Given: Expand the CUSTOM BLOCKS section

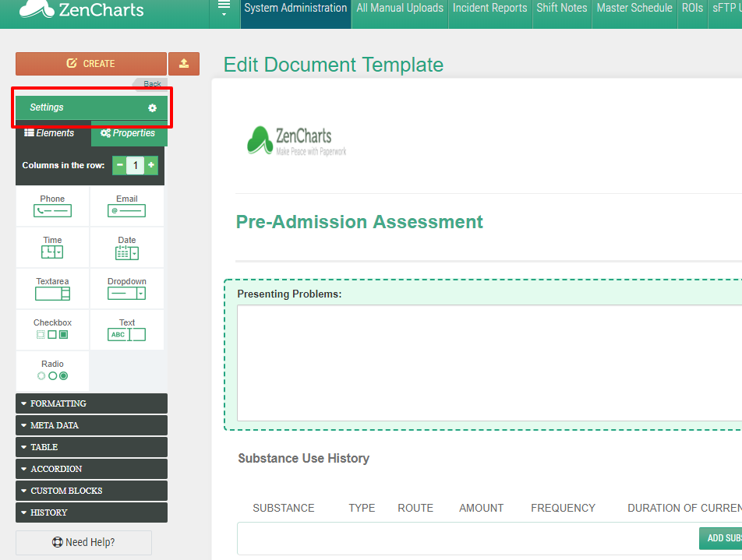Looking at the screenshot, I should [91, 491].
